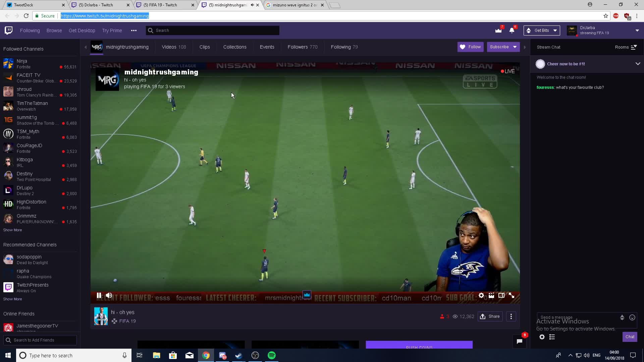Image resolution: width=644 pixels, height=362 pixels.
Task: Open Spotify from the taskbar
Action: click(272, 355)
